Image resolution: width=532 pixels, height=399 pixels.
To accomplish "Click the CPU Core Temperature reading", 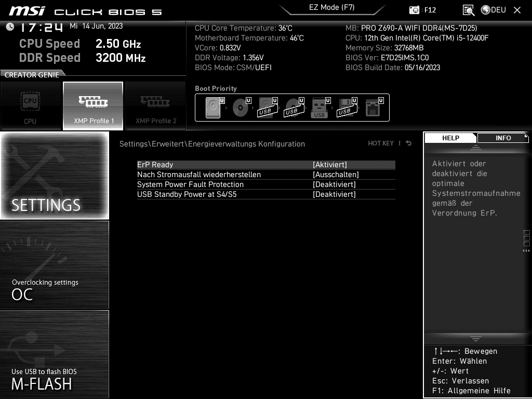I will pos(244,28).
